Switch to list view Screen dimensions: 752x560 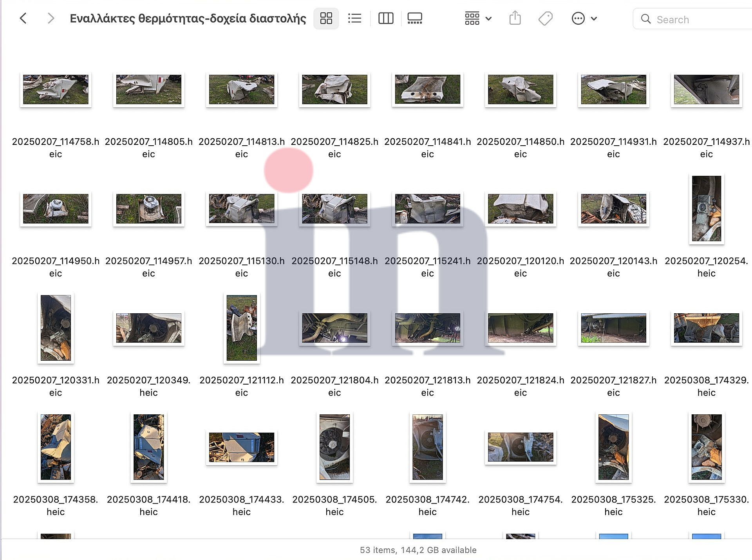tap(354, 18)
